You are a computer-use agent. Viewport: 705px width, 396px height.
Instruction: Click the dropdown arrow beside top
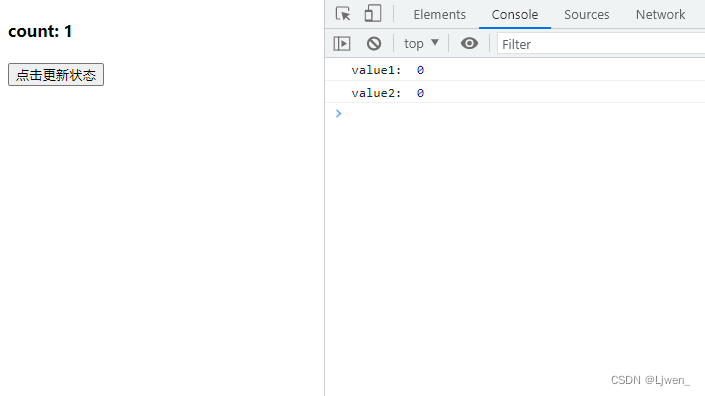pyautogui.click(x=434, y=43)
